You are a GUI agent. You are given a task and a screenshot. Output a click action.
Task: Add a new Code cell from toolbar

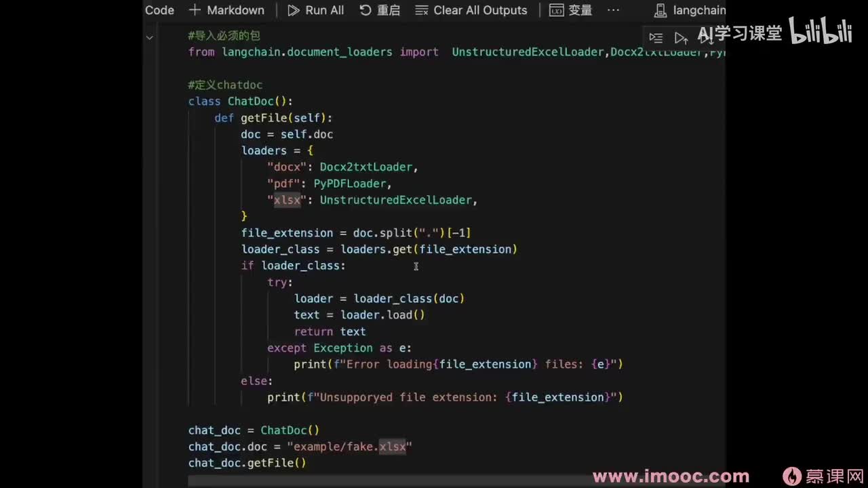click(159, 10)
